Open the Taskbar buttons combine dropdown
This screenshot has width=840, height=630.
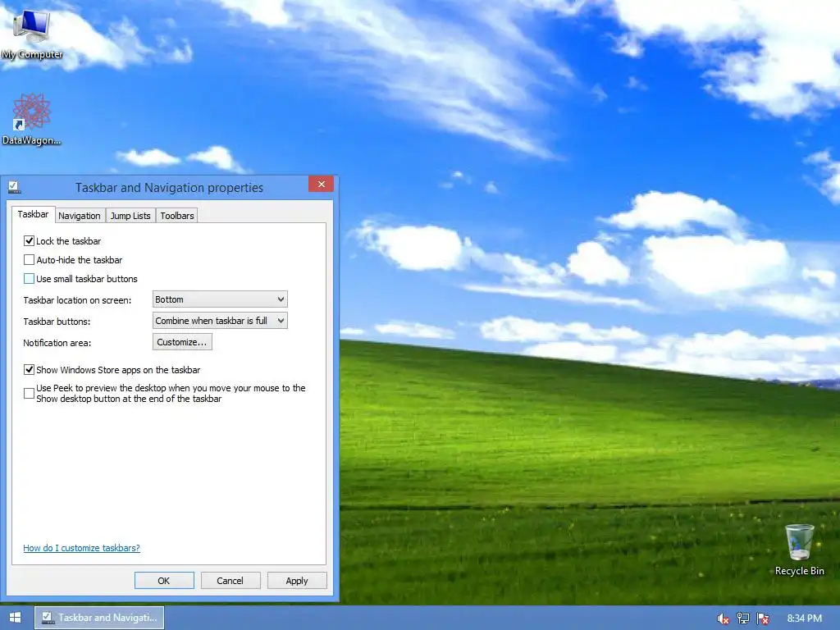(x=220, y=321)
